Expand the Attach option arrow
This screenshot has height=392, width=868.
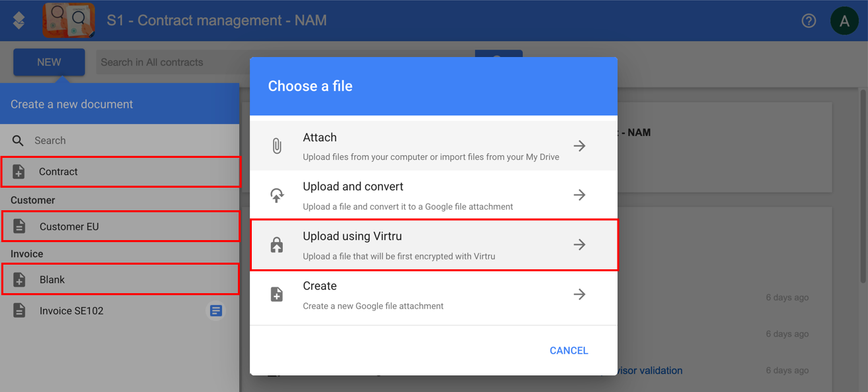click(x=580, y=146)
